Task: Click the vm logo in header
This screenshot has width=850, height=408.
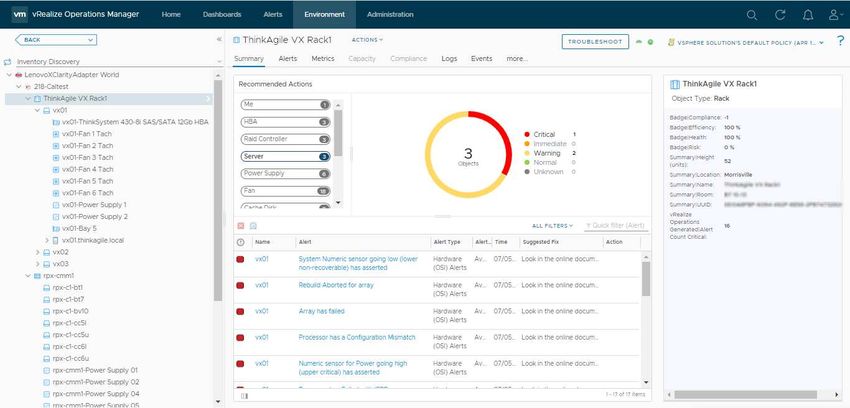Action: tap(20, 15)
